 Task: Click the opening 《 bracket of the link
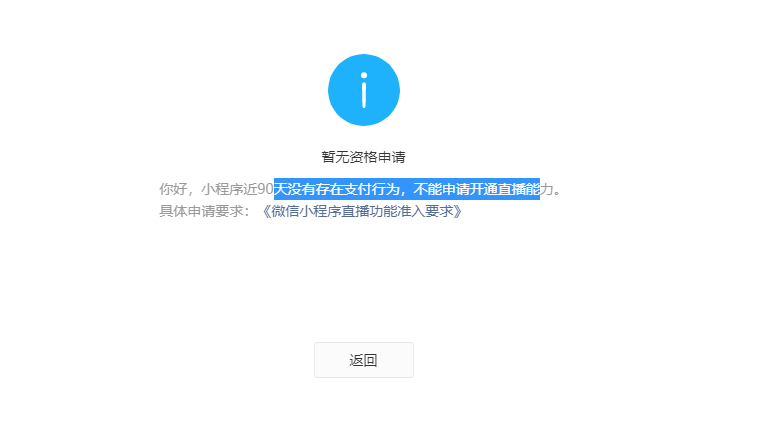coord(265,211)
